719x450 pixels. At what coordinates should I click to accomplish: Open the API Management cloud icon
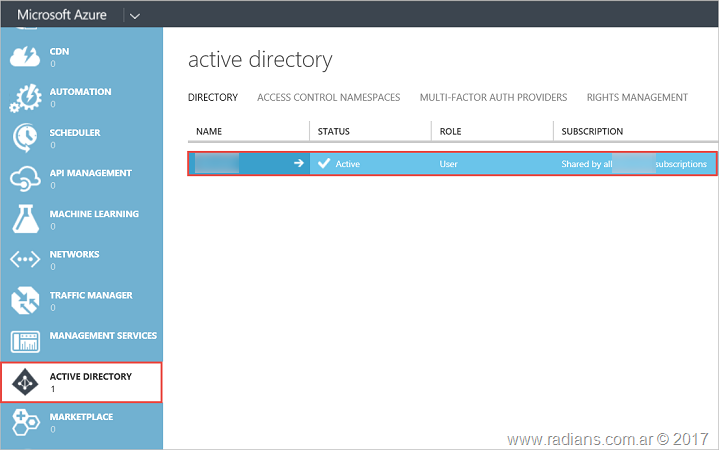click(24, 178)
